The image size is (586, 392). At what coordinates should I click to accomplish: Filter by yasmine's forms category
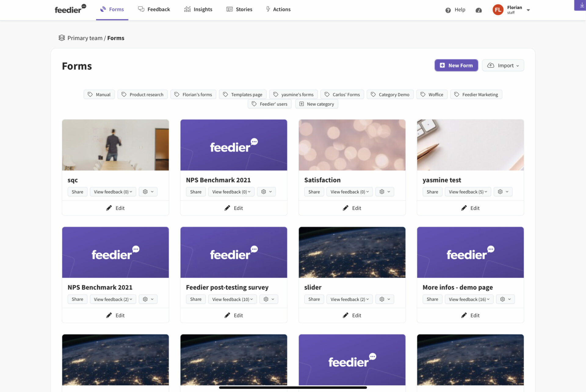tap(294, 94)
